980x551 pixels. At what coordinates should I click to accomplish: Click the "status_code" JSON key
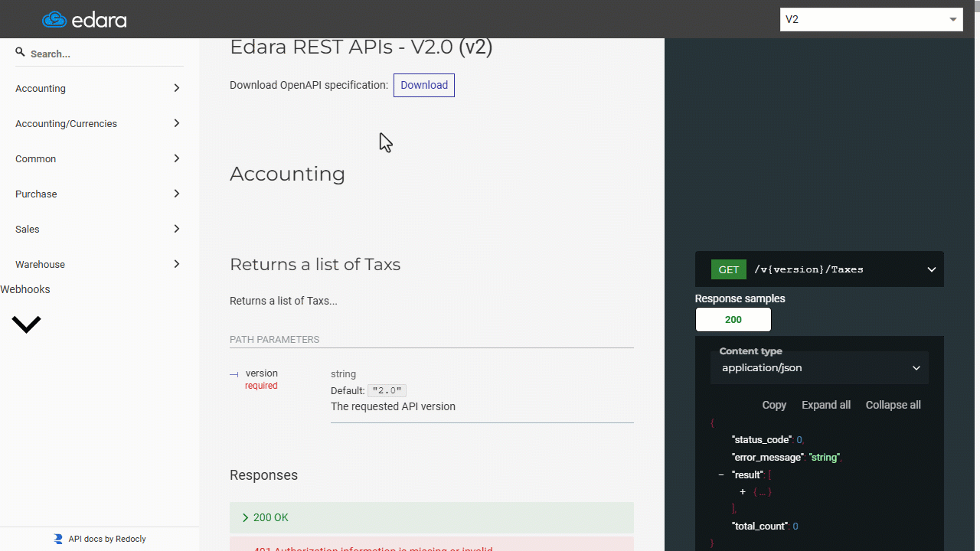coord(761,440)
